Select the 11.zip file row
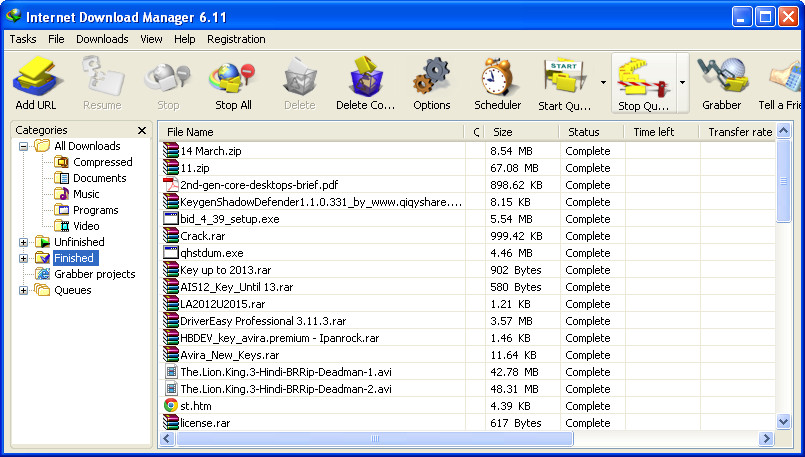The image size is (805, 457). (467, 168)
